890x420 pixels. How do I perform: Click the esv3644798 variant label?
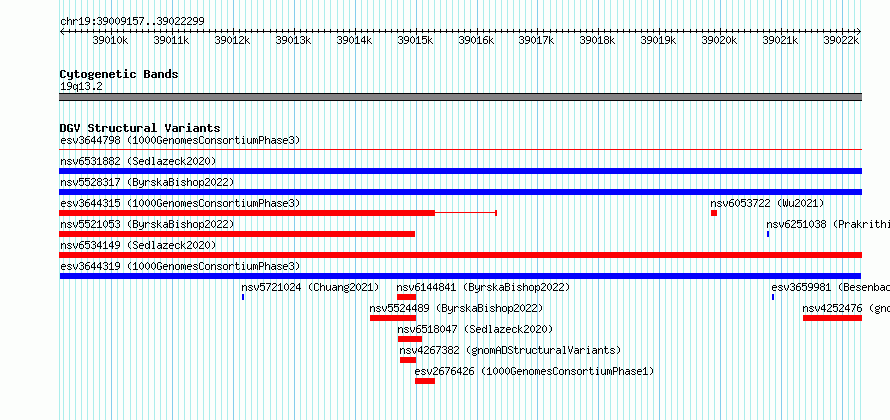[x=180, y=140]
